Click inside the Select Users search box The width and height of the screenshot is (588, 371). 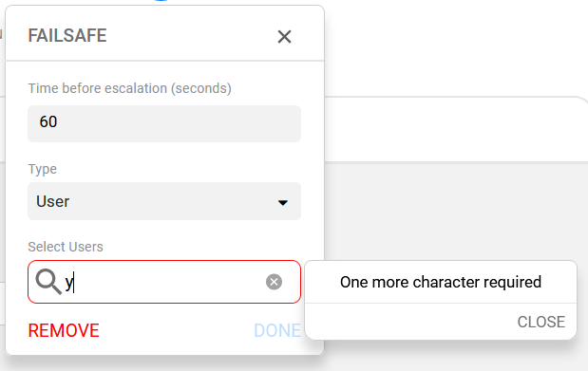(164, 282)
